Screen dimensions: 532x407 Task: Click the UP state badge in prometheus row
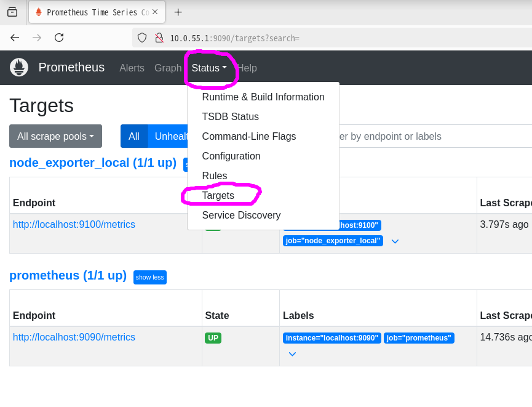pyautogui.click(x=213, y=338)
